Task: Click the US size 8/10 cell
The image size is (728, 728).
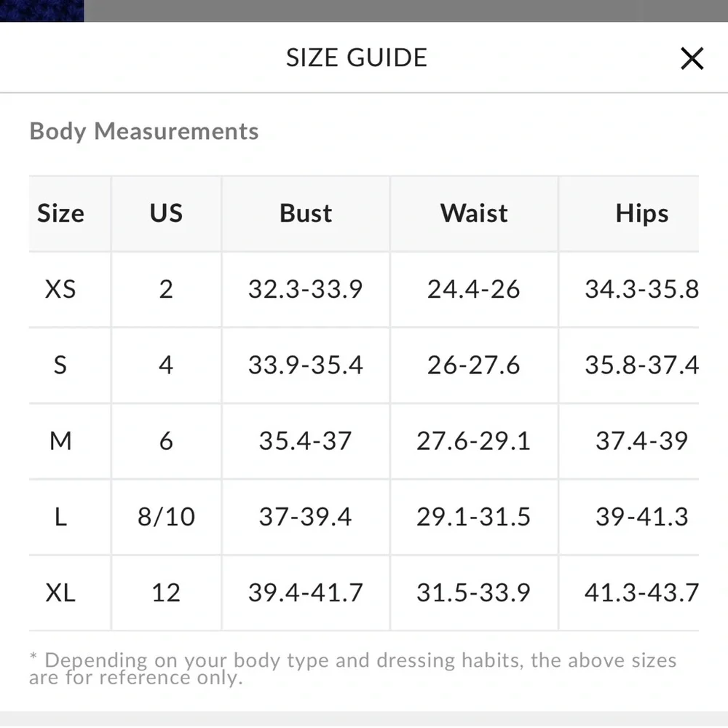Action: tap(166, 516)
